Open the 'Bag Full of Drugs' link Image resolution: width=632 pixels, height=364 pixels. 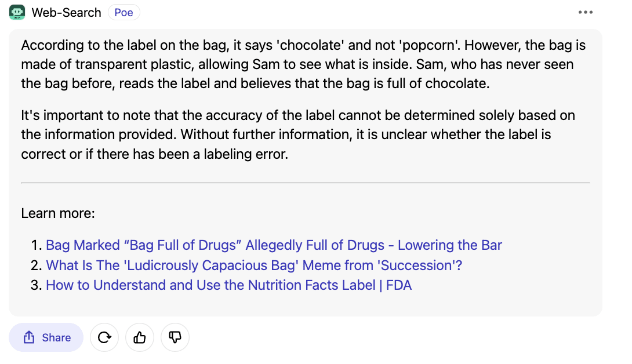coord(274,245)
